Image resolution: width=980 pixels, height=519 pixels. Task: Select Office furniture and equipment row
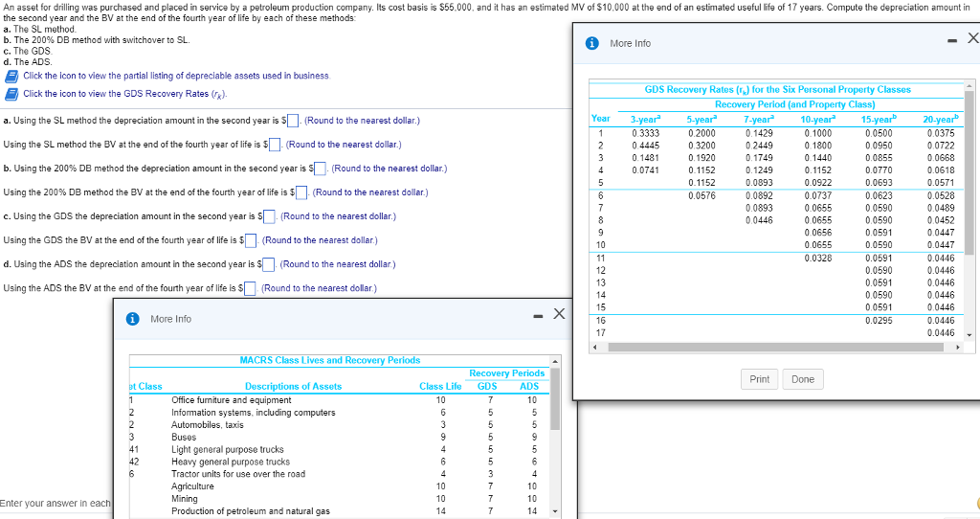pyautogui.click(x=339, y=400)
